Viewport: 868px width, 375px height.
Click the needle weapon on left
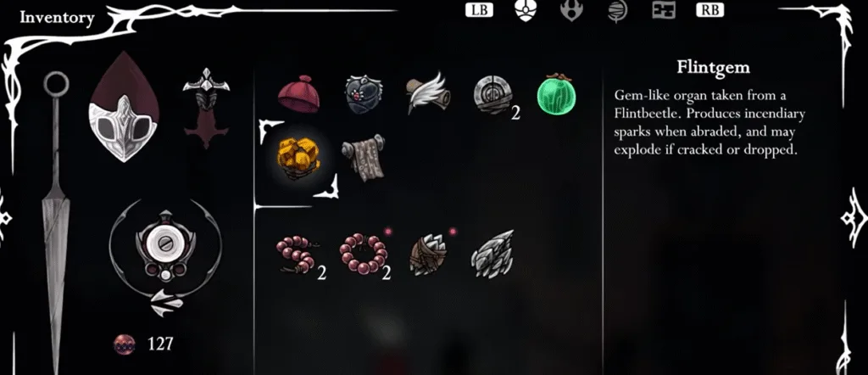(x=56, y=221)
